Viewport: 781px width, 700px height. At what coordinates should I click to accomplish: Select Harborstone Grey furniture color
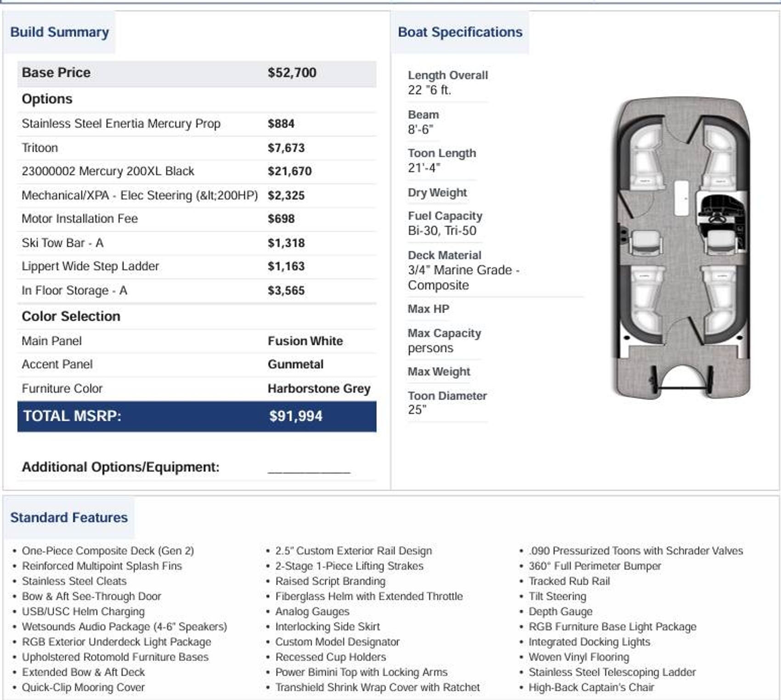pos(319,389)
